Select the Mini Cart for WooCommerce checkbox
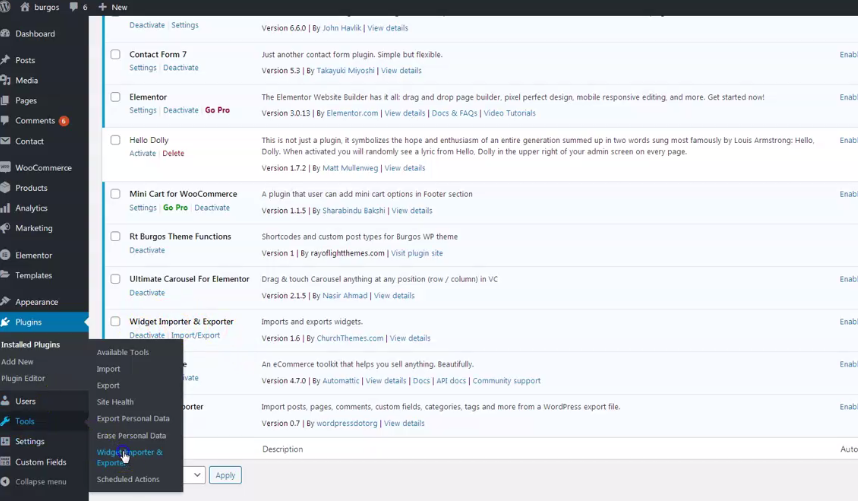This screenshot has width=858, height=501. pos(115,194)
